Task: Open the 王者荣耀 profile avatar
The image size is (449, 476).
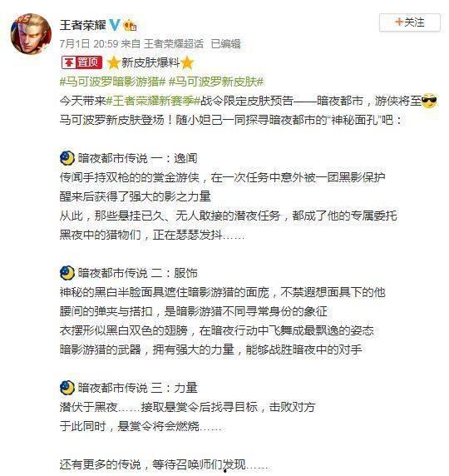Action: point(31,34)
